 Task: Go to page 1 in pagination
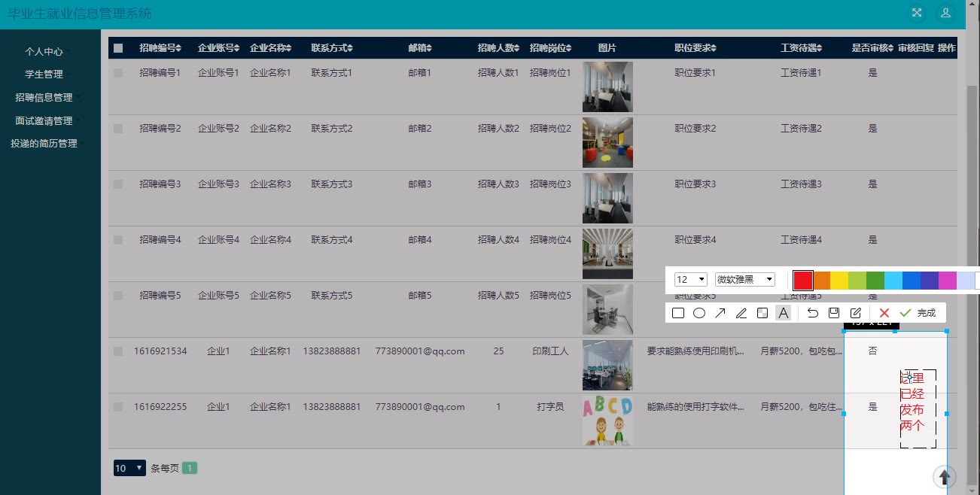click(190, 468)
